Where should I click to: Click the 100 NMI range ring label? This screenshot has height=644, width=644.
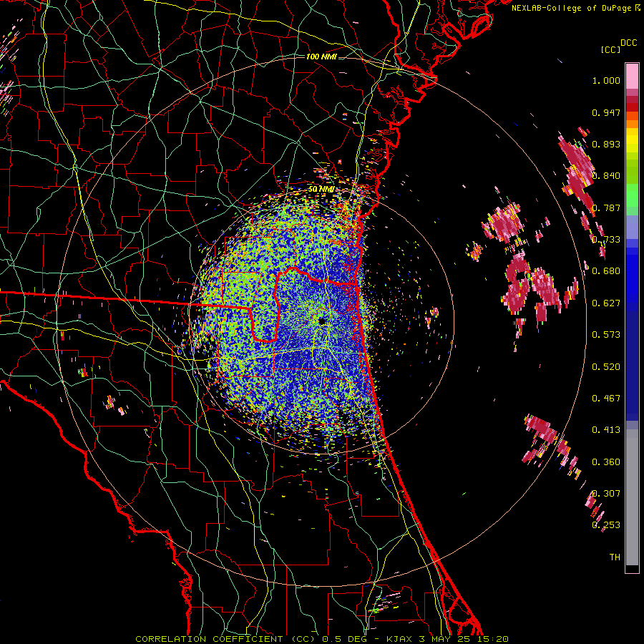click(321, 57)
